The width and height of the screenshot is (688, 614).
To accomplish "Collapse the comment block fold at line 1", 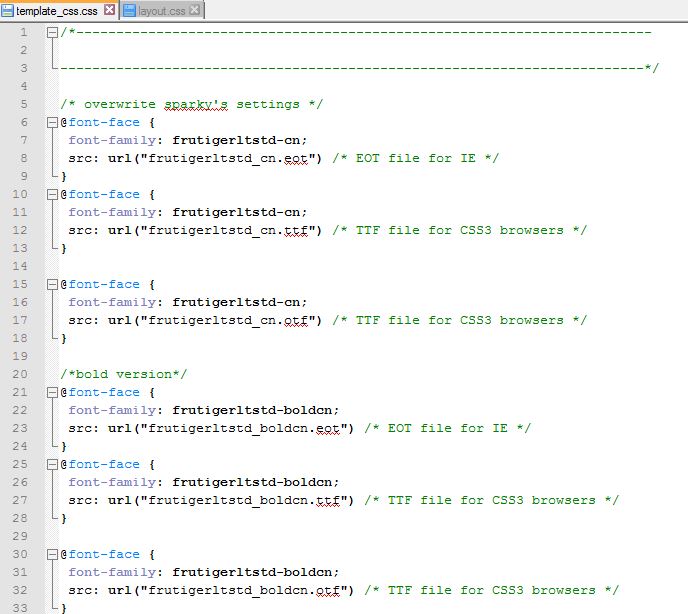I will click(52, 32).
